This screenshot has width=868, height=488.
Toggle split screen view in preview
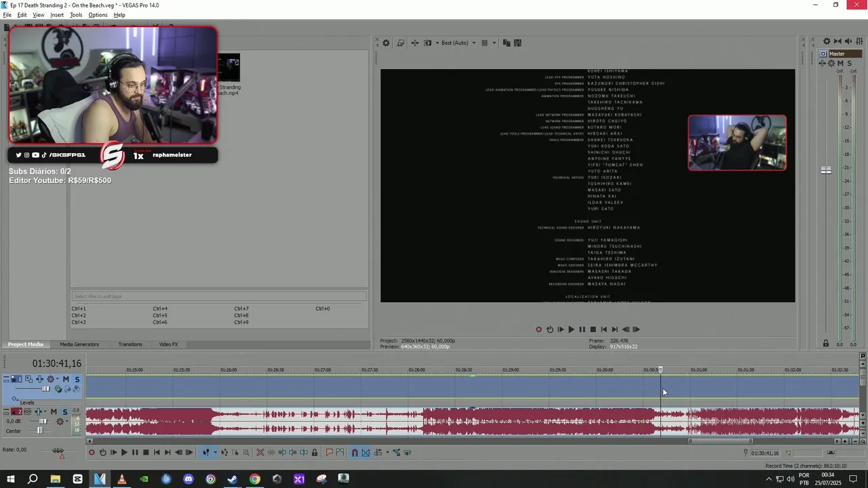point(427,43)
